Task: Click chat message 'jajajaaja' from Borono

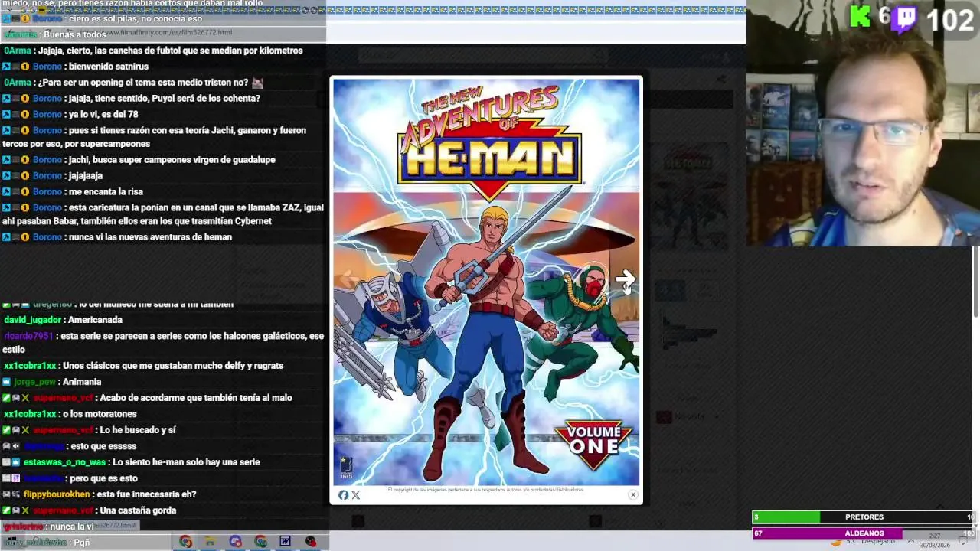Action: [85, 175]
